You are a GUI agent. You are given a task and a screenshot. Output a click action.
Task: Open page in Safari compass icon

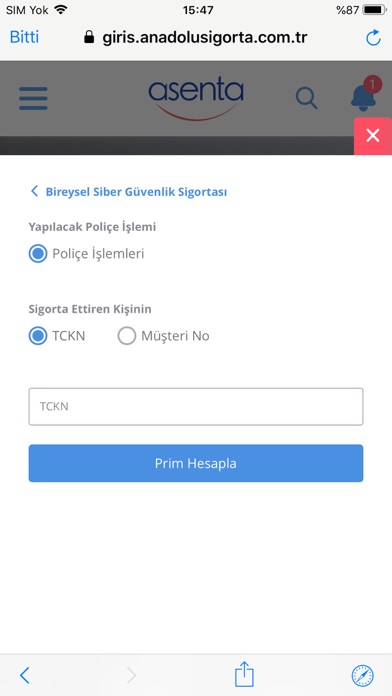click(x=363, y=676)
